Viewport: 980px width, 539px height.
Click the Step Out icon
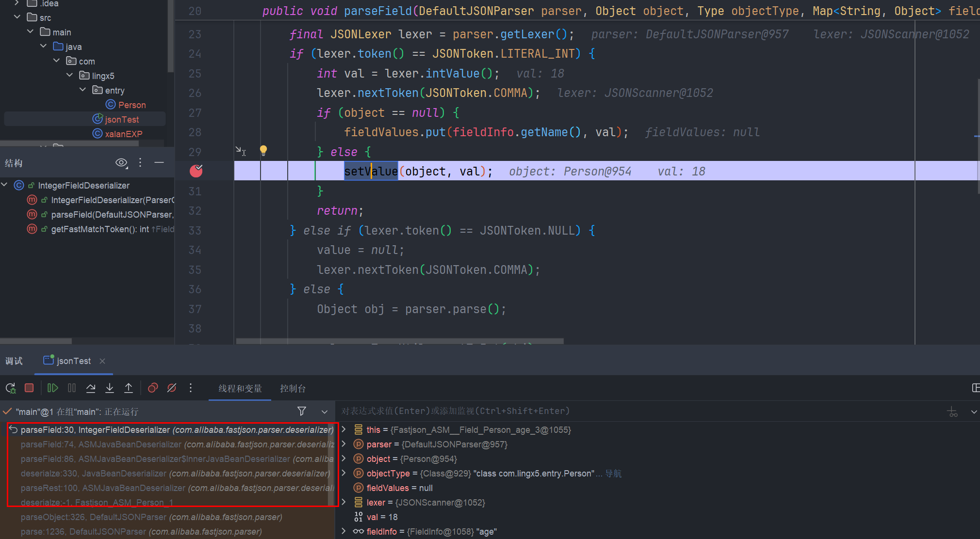[129, 388]
